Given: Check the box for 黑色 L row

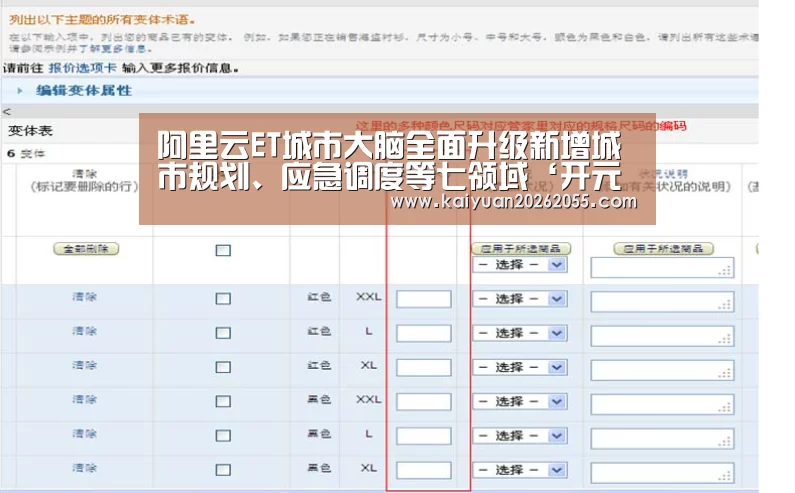Looking at the screenshot, I should (223, 435).
